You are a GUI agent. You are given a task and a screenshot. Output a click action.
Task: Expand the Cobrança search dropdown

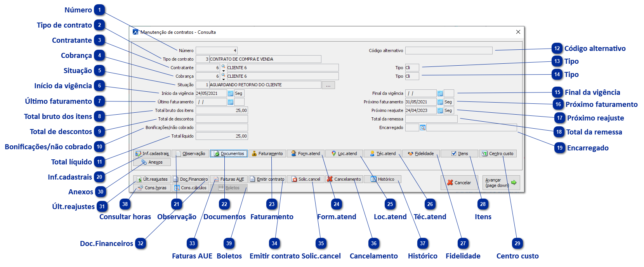[x=224, y=76]
